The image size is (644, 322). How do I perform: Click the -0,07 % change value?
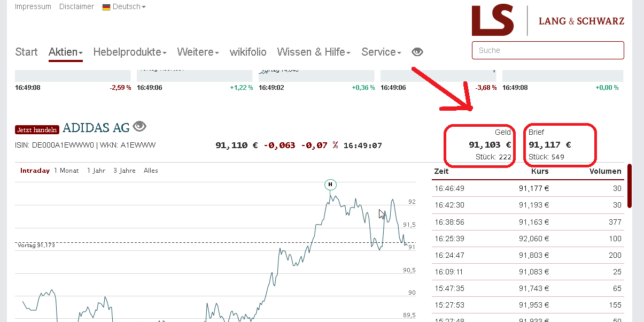[x=320, y=145]
